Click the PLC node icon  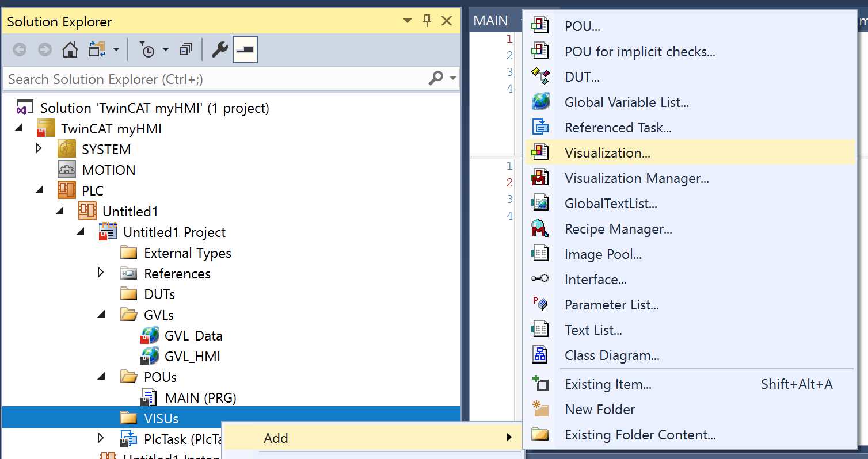click(67, 190)
